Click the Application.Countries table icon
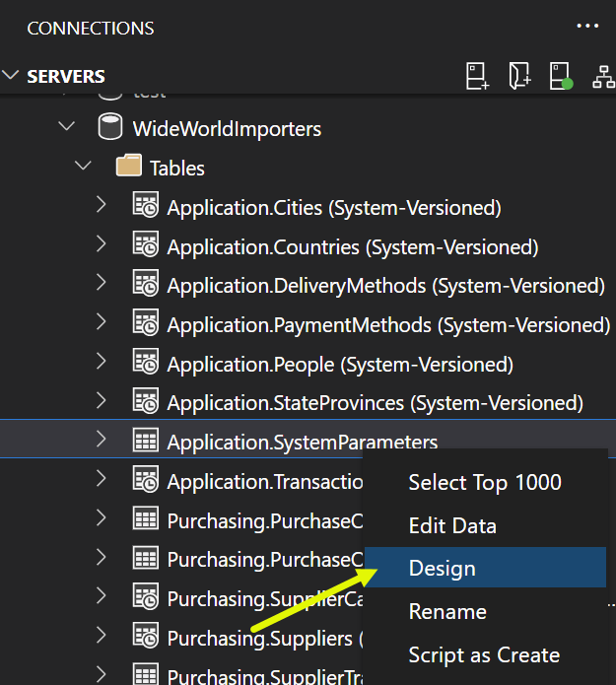Image resolution: width=616 pixels, height=685 pixels. (x=146, y=243)
